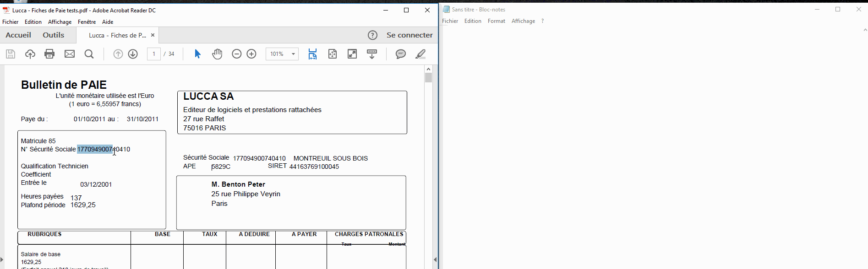Open the search magnifier tool
The image size is (868, 269).
pyautogui.click(x=89, y=54)
